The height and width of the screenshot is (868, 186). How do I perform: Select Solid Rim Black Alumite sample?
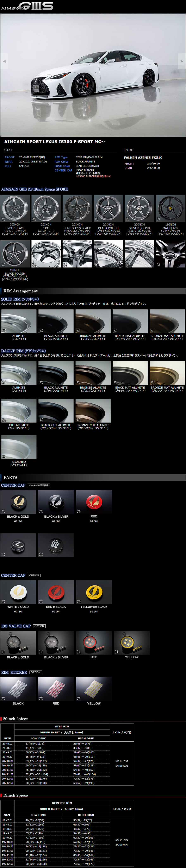pos(56,322)
